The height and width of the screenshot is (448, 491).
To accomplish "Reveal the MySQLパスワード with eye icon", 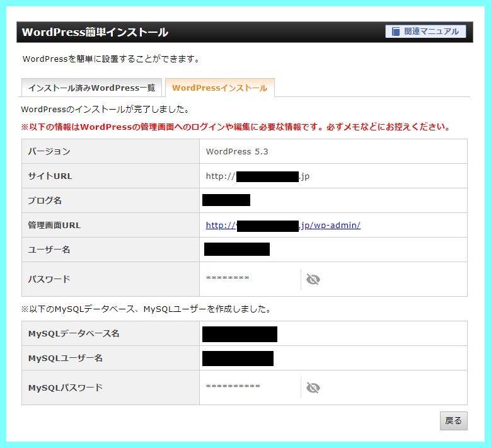I will click(313, 388).
